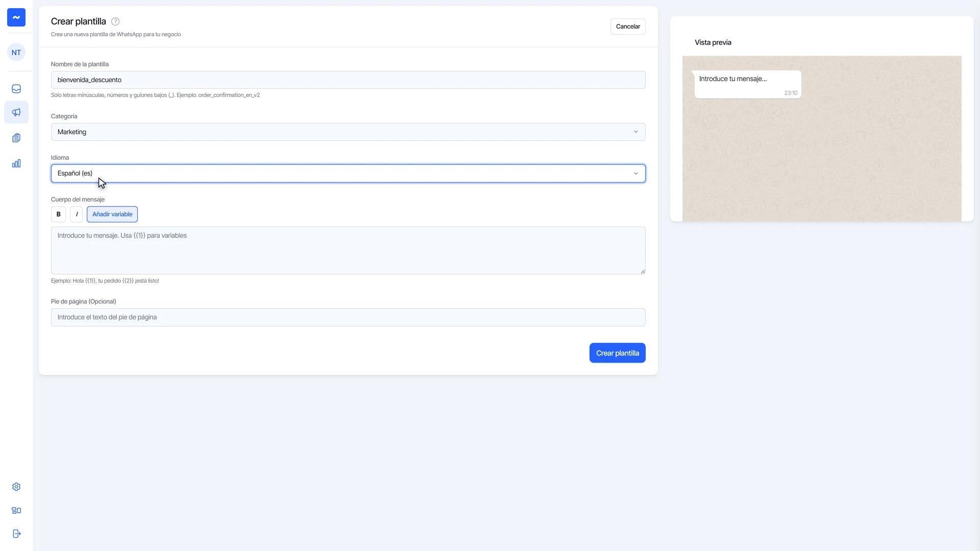Click the logout icon in sidebar
The height and width of the screenshot is (551, 980).
16,534
